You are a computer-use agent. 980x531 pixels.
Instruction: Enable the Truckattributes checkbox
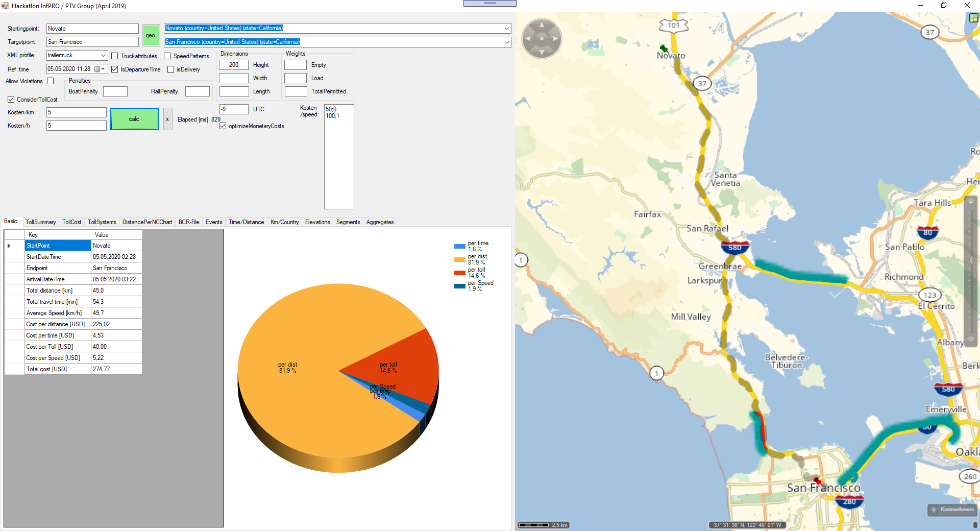coord(115,56)
